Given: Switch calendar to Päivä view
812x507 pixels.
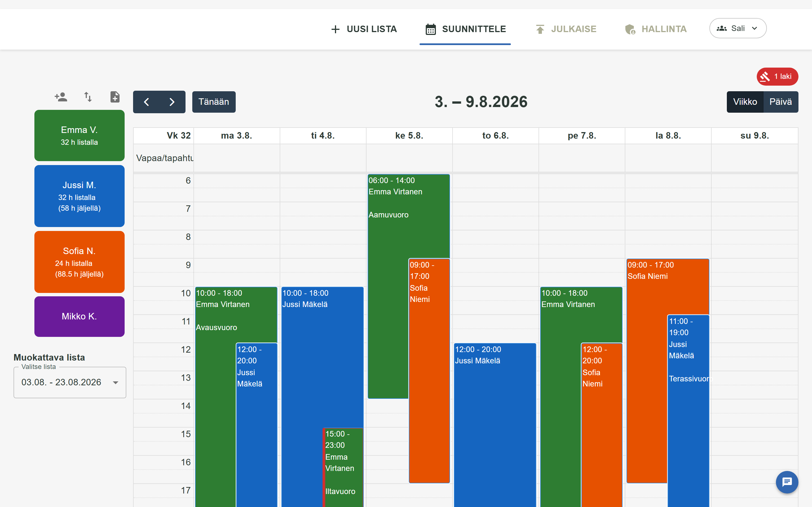Looking at the screenshot, I should (x=781, y=102).
